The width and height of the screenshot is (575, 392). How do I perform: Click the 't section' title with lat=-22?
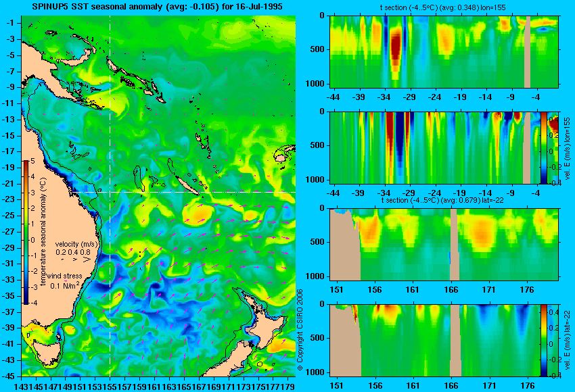pyautogui.click(x=442, y=200)
